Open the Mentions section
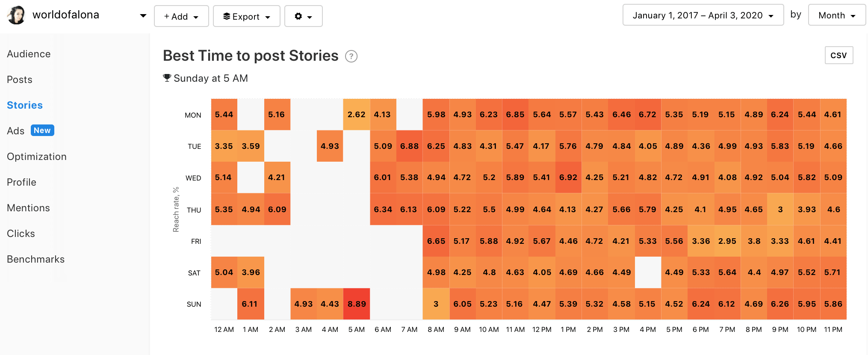The height and width of the screenshot is (355, 868). pos(29,208)
